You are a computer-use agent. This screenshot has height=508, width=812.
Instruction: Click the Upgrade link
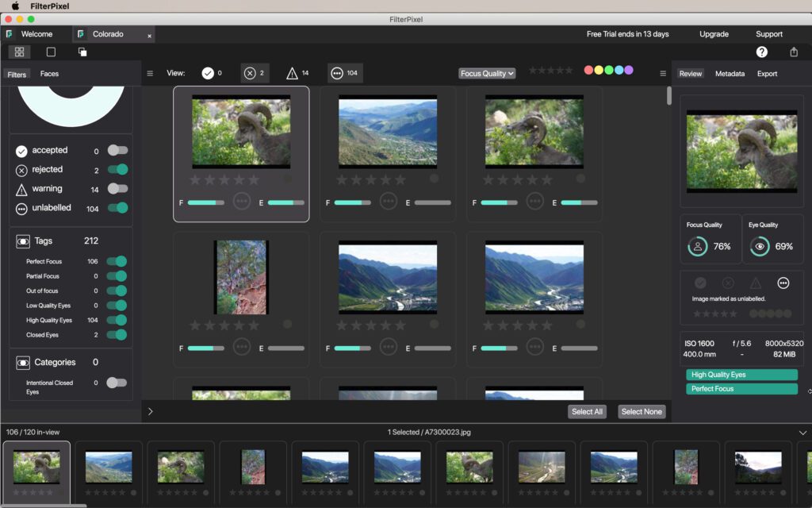click(714, 34)
